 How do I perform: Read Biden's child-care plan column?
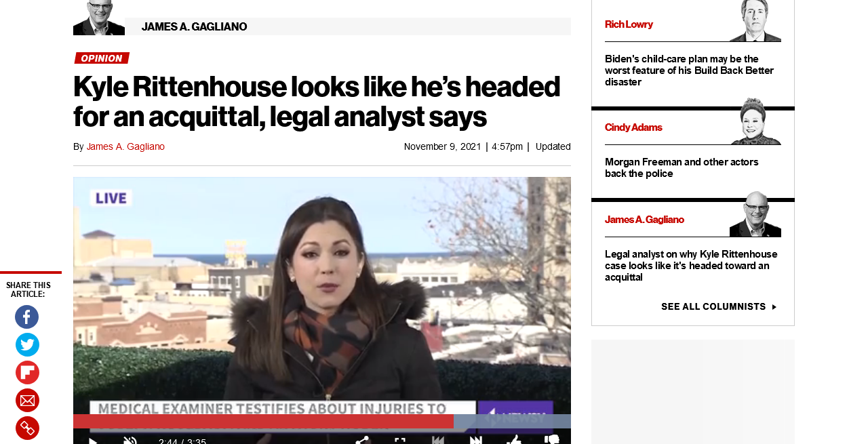689,70
